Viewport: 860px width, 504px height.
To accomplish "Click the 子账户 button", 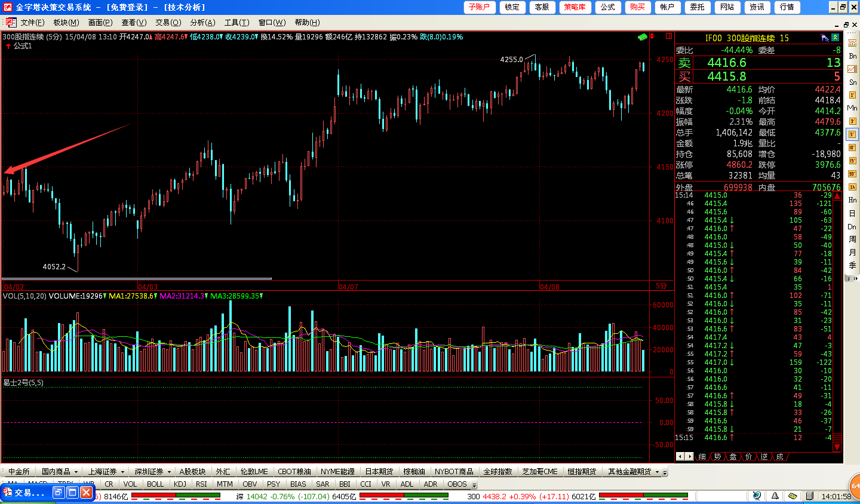I will point(479,7).
